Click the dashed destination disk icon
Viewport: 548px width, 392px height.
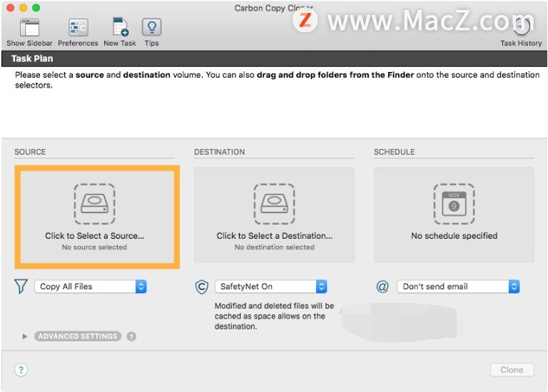click(274, 204)
